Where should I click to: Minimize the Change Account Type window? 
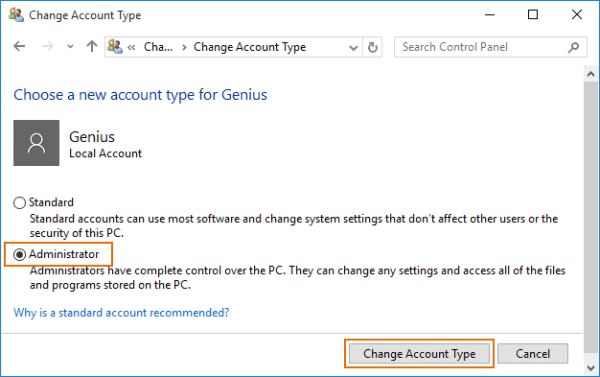[x=490, y=15]
